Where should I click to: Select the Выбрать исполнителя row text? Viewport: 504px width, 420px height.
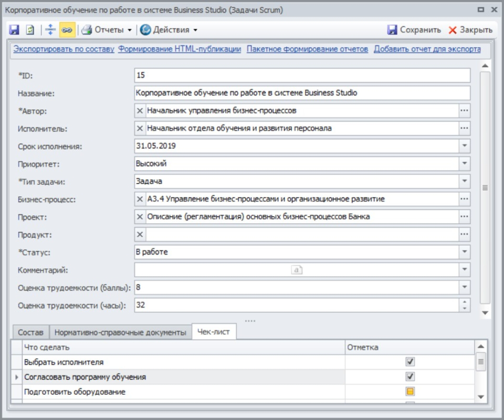[x=64, y=362]
